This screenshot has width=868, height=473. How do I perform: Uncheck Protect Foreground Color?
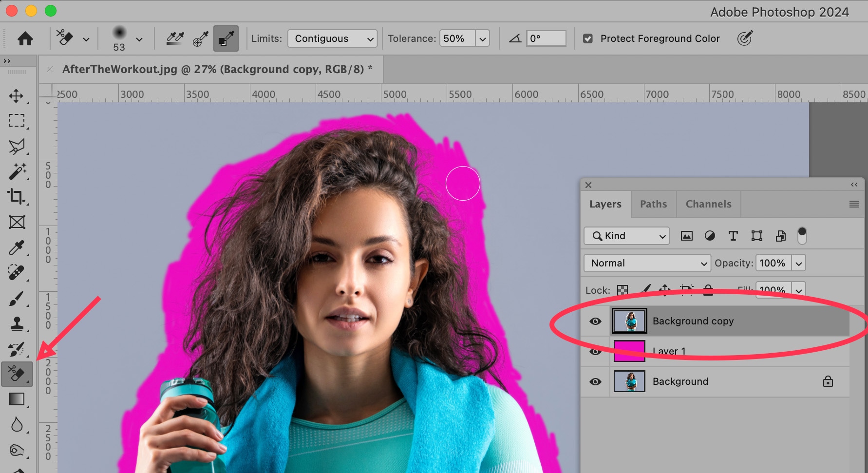[588, 38]
